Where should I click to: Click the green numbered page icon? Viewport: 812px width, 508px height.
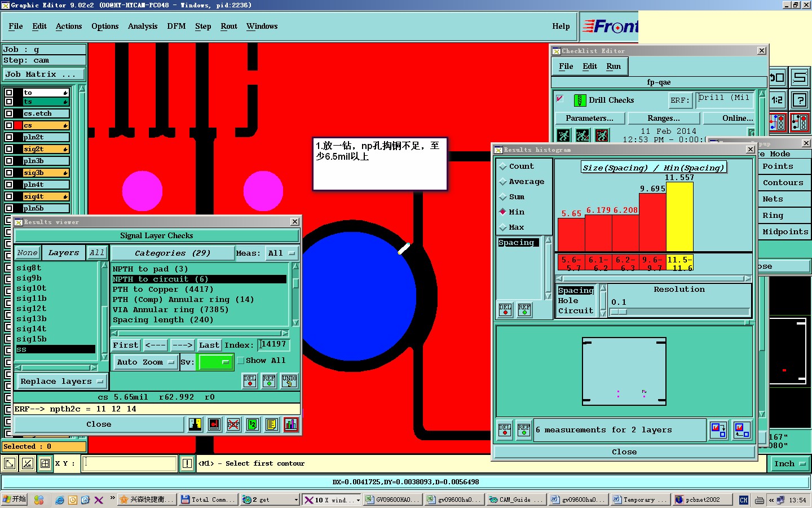[253, 424]
